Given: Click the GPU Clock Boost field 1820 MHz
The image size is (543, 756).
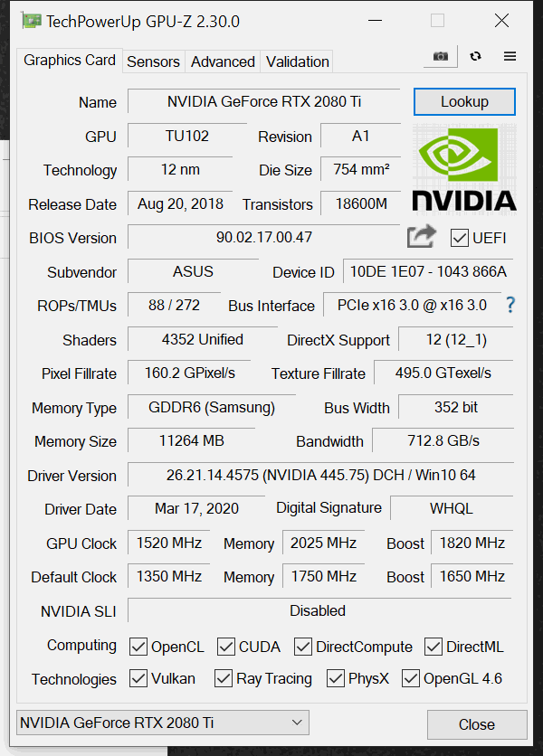Looking at the screenshot, I should click(472, 543).
